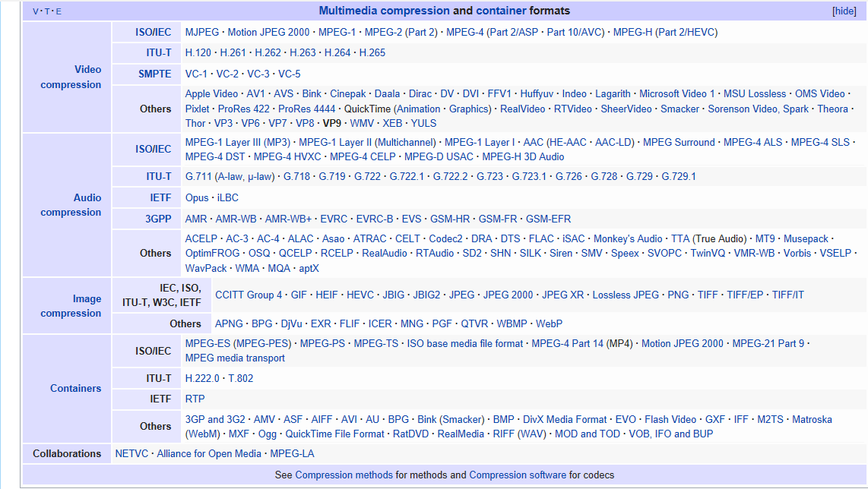Open the V (view template) link
Image resolution: width=868 pixels, height=489 pixels.
pyautogui.click(x=36, y=11)
